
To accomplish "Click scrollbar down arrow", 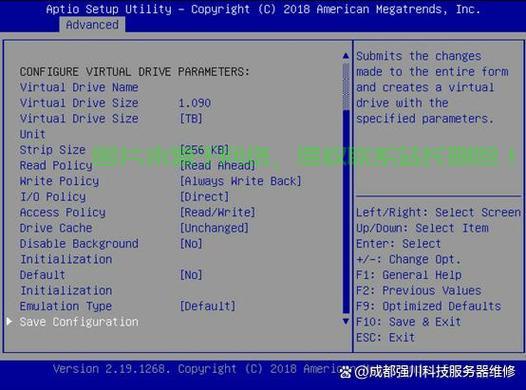I will (346, 321).
